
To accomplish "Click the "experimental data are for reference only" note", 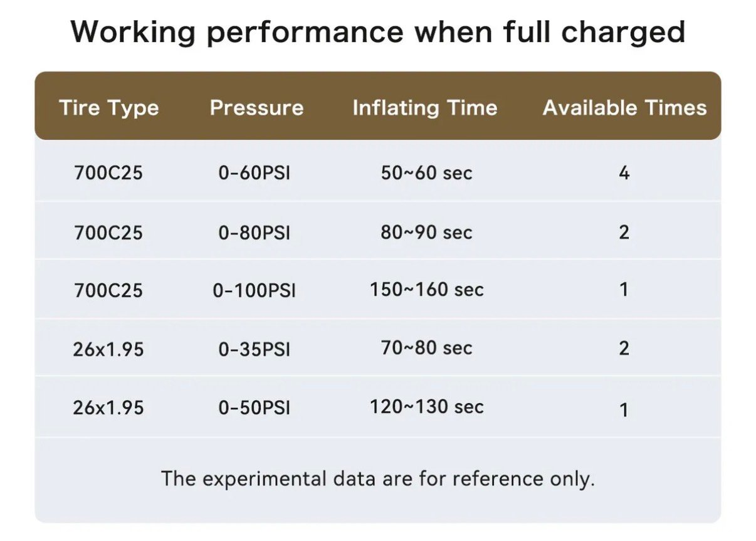I will [x=377, y=479].
